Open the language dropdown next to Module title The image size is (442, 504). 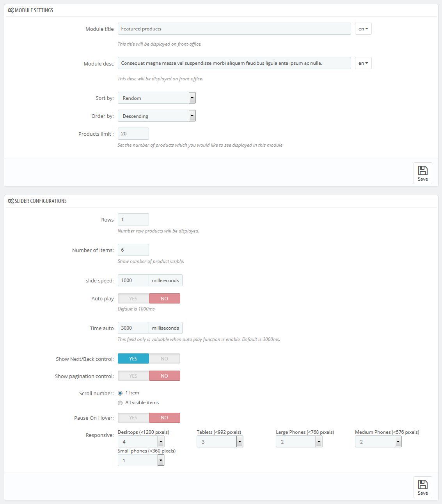363,28
